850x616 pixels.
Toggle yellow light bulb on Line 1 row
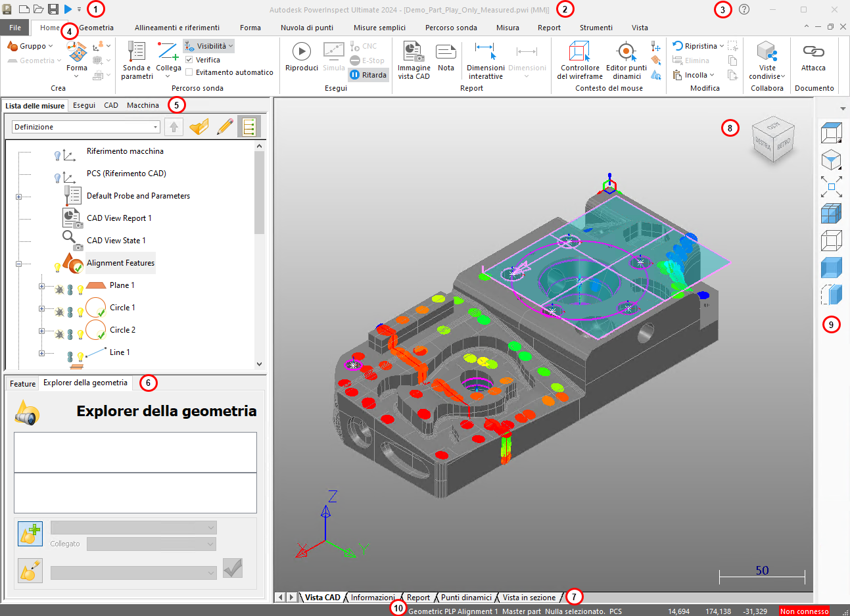[x=80, y=356]
